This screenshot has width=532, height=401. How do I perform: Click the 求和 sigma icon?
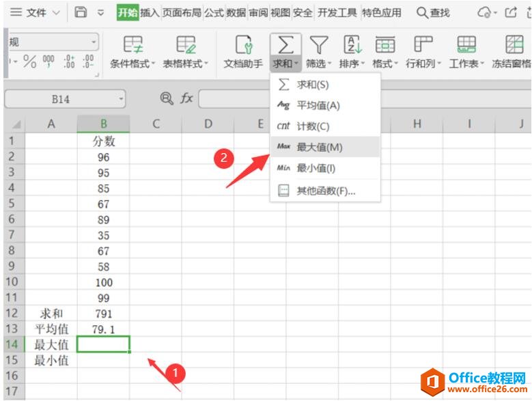(x=285, y=45)
